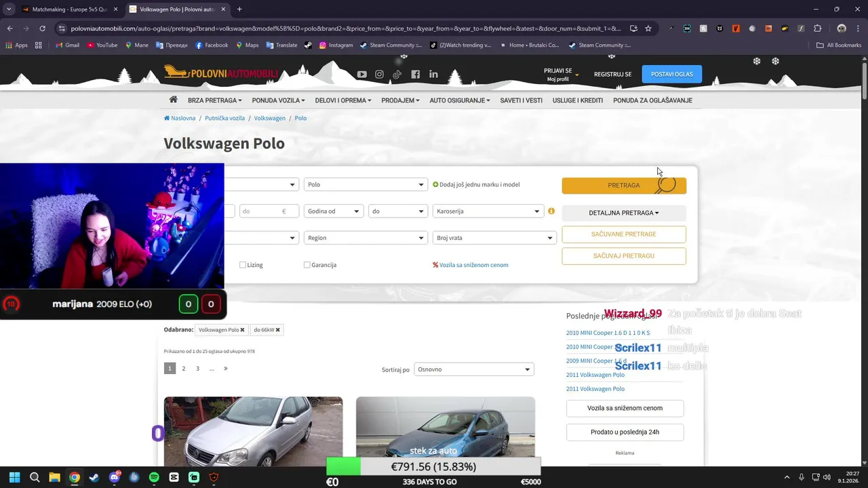The width and height of the screenshot is (868, 488).
Task: Click the price 'do' euro input field
Action: pyautogui.click(x=269, y=211)
